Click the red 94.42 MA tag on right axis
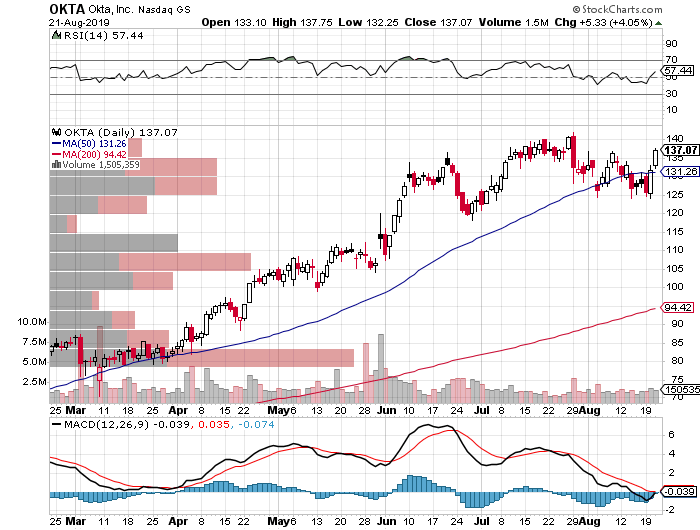Screen dimensions: 700x530 (x=678, y=307)
